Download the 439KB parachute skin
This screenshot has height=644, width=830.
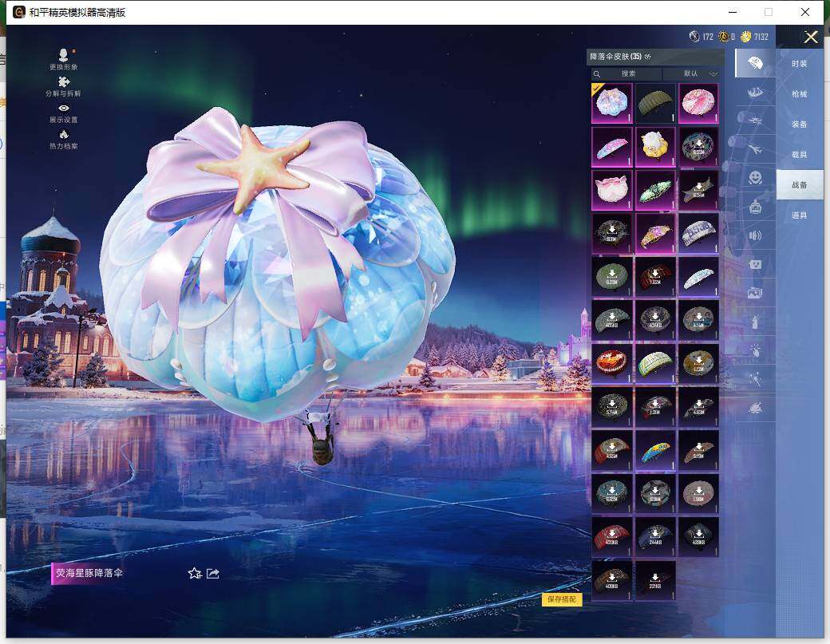698,537
